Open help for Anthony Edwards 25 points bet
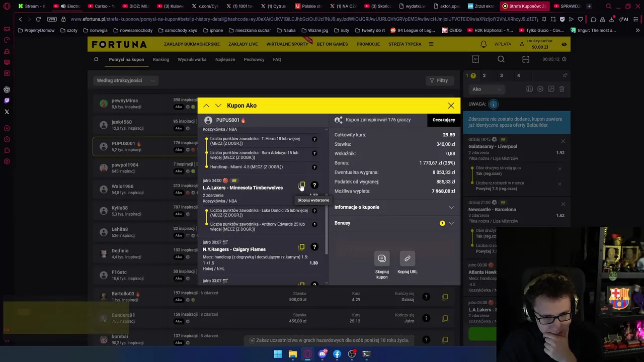 (314, 225)
